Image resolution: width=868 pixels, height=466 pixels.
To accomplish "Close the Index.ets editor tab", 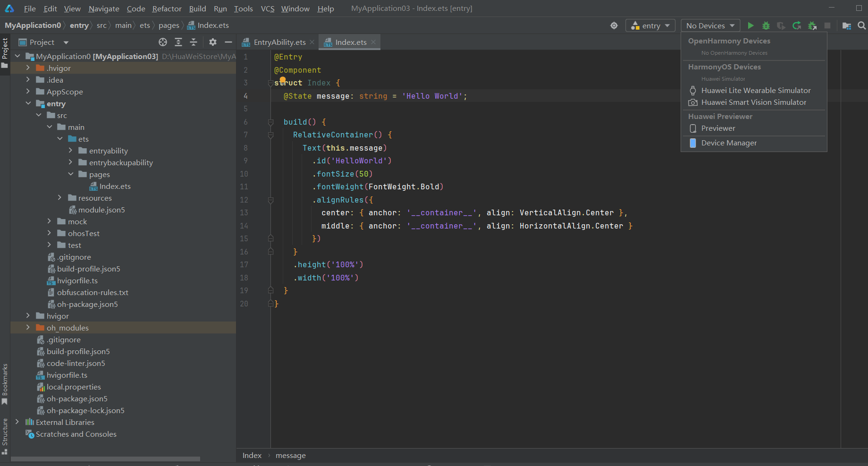I will coord(373,42).
